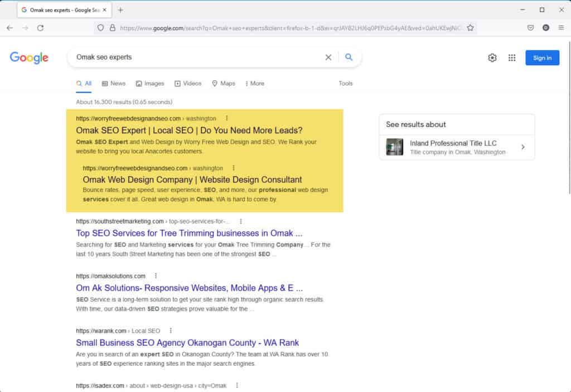The height and width of the screenshot is (392, 571).
Task: Click the Inland Professional Title LLC name
Action: [x=453, y=143]
